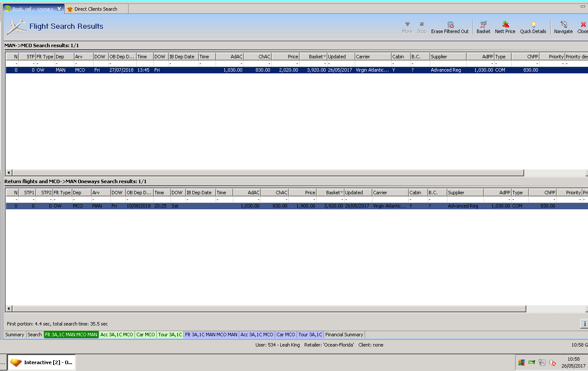Switch to Direct Clients Search tab
This screenshot has height=371, width=588.
click(95, 9)
